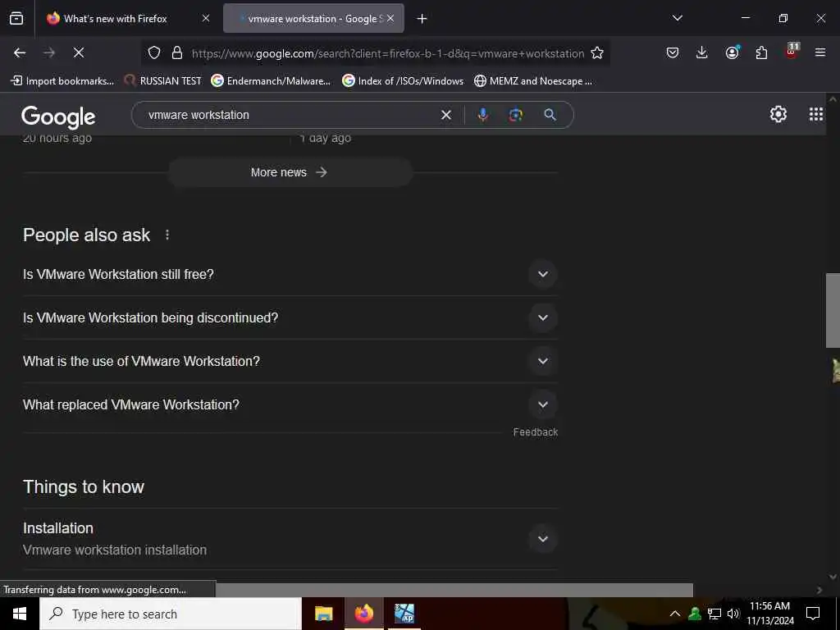Open tracking protection shield icon
The image size is (840, 630).
(154, 53)
